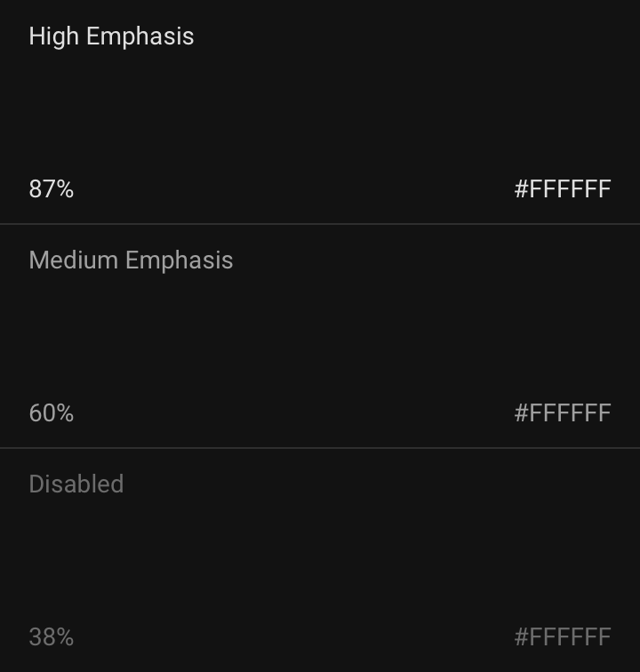Click the hash symbol in the 87% row
The width and height of the screenshot is (640, 672).
522,189
